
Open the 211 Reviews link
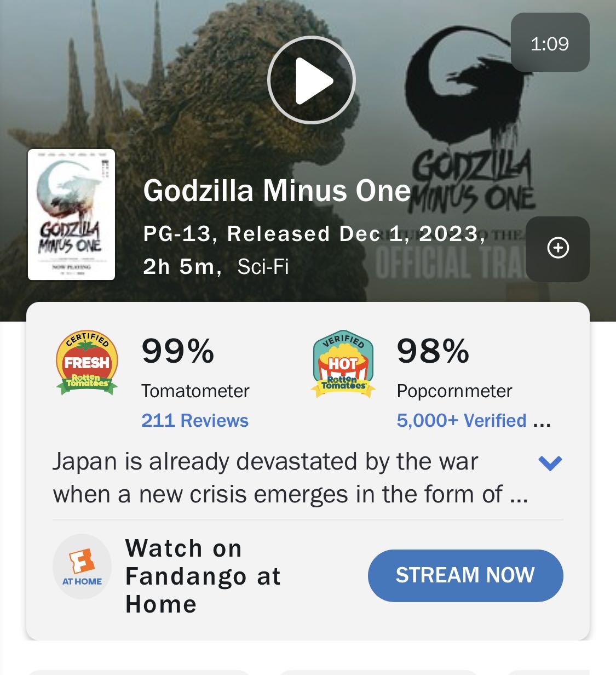tap(195, 420)
